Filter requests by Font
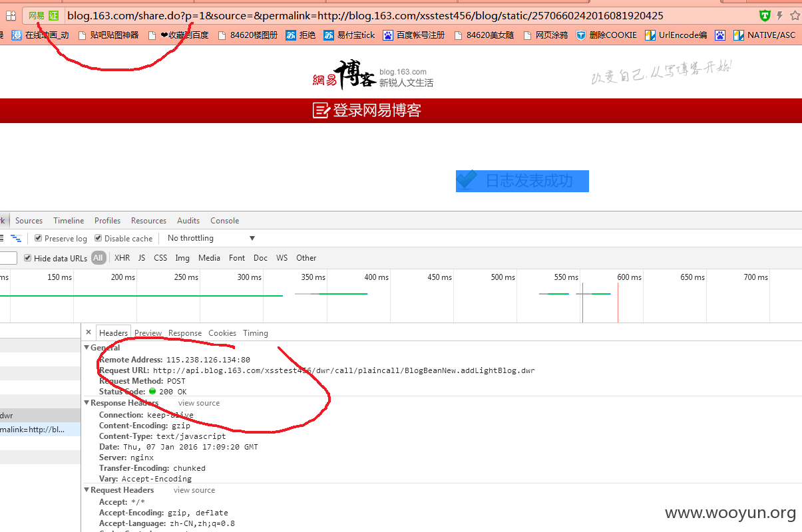 click(237, 258)
